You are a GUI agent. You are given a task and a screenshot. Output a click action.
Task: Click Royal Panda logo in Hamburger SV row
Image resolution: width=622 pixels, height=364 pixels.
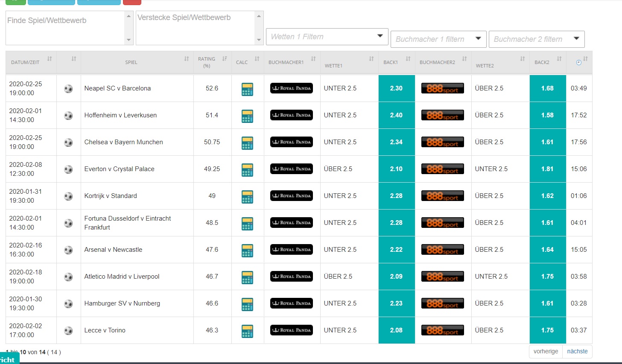[x=292, y=303]
